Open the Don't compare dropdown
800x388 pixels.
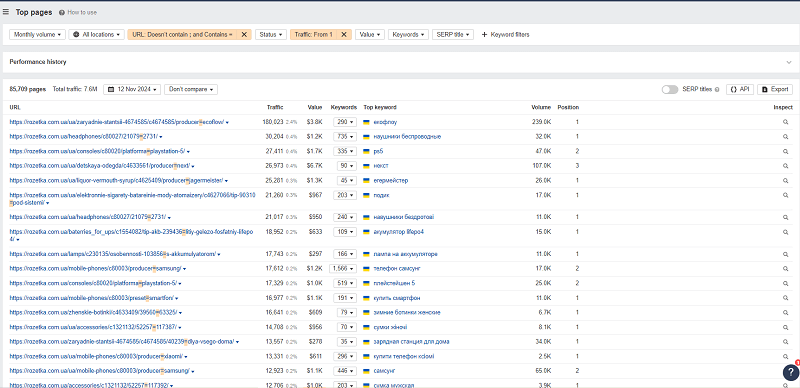191,89
